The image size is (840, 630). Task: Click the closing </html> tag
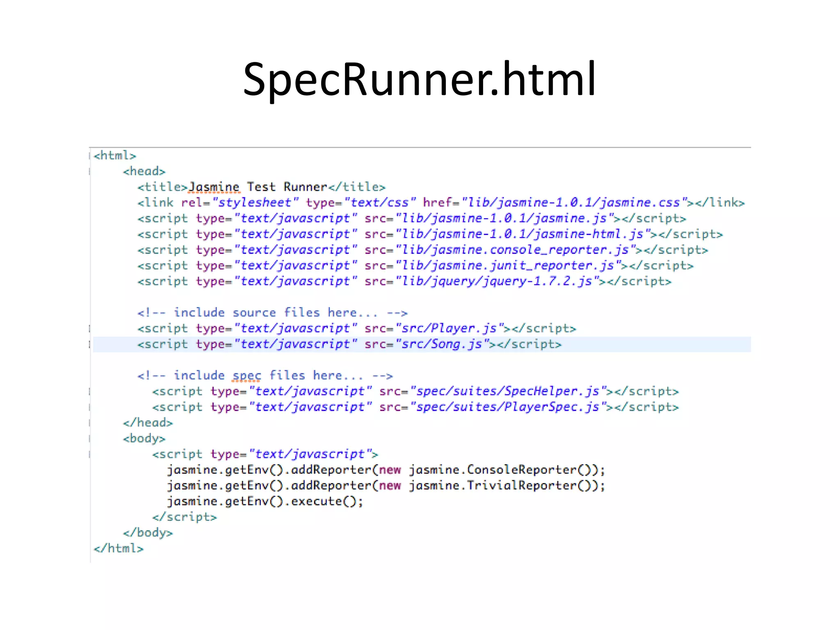coord(119,548)
